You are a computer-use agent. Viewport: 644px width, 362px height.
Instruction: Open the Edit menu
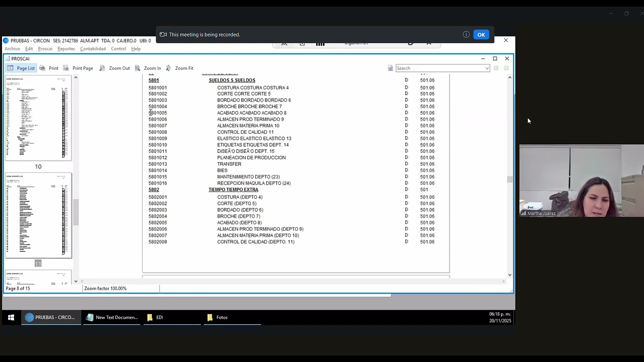(29, 49)
